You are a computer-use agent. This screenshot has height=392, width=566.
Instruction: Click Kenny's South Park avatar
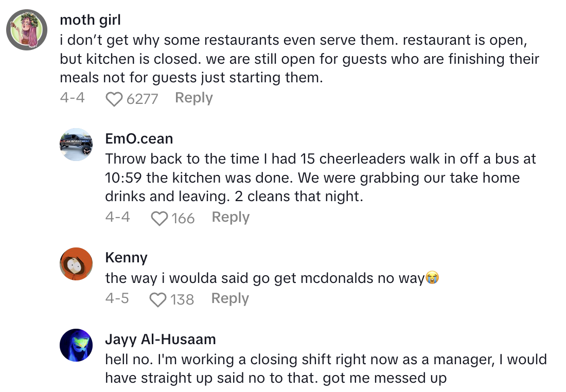point(76,263)
